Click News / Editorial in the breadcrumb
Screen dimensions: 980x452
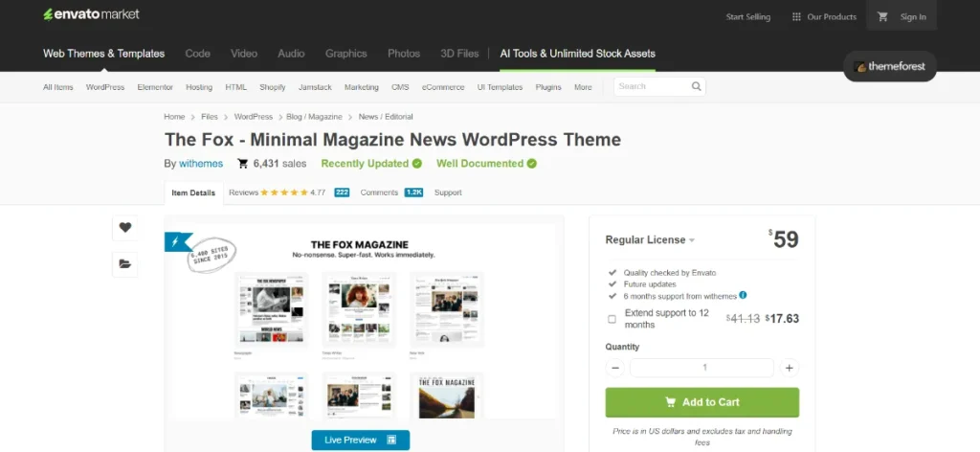(386, 117)
